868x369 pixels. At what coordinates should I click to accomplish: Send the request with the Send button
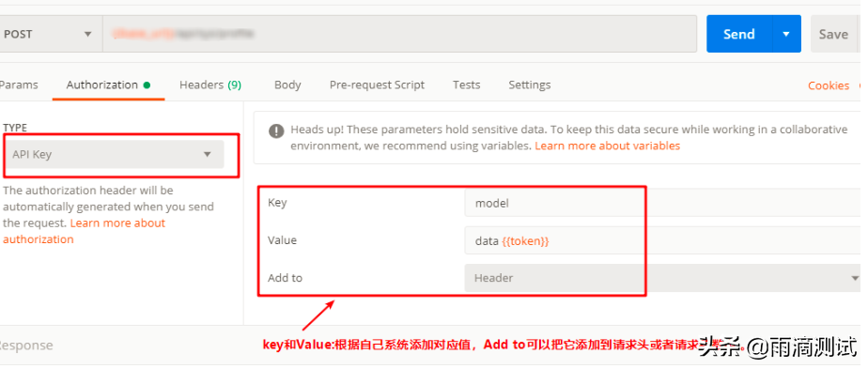(x=739, y=34)
